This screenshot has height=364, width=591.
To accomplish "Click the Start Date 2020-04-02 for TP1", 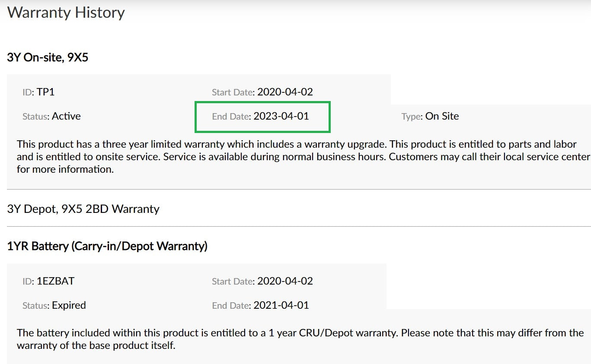I will point(285,92).
